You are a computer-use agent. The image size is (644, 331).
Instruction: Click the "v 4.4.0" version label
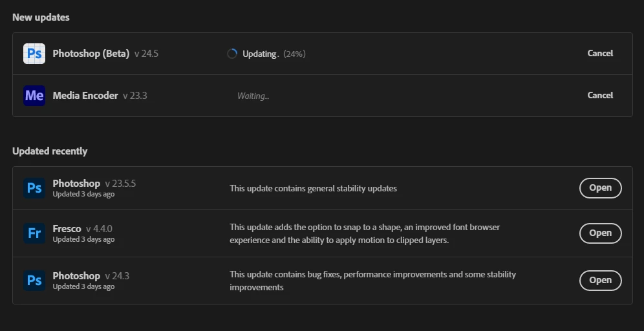pos(99,229)
